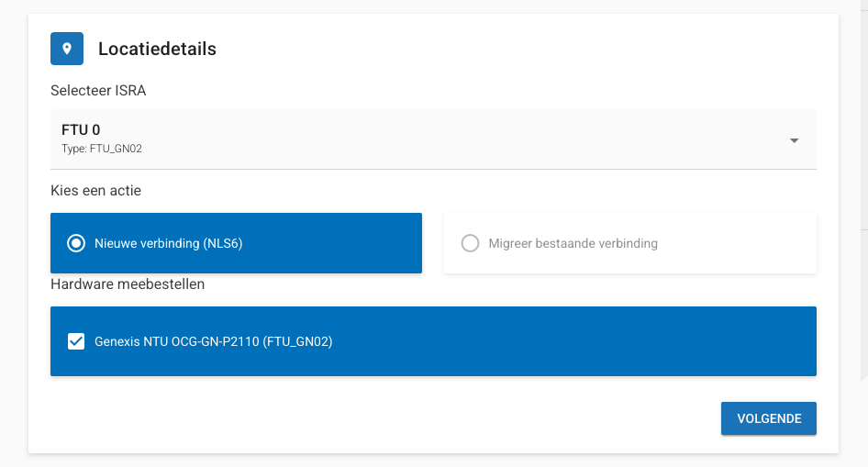868x467 pixels.
Task: Click empty area of blue Genexis hardware card
Action: (x=575, y=341)
